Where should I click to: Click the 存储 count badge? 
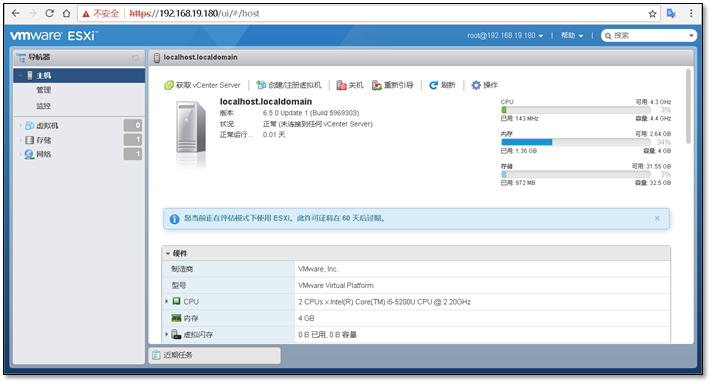pyautogui.click(x=133, y=140)
